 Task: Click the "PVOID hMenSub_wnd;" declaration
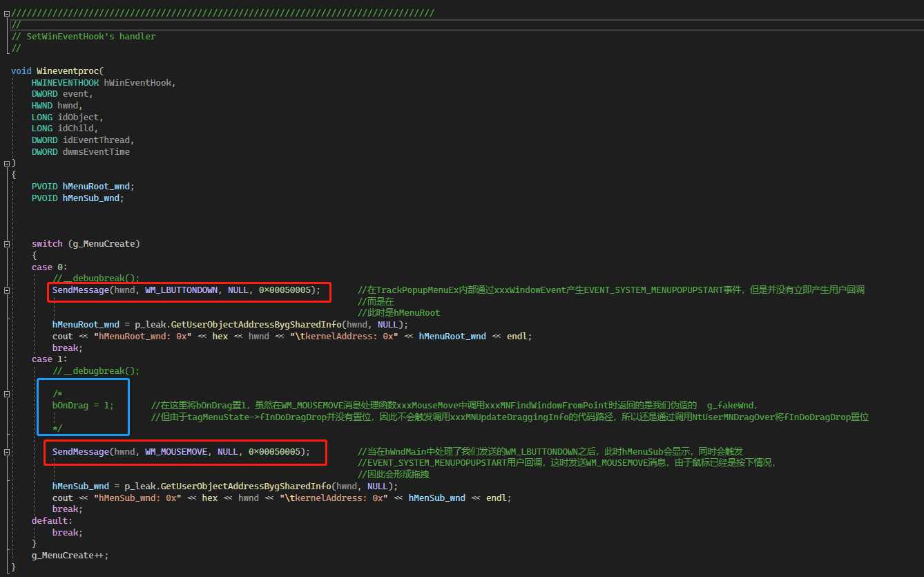point(78,198)
